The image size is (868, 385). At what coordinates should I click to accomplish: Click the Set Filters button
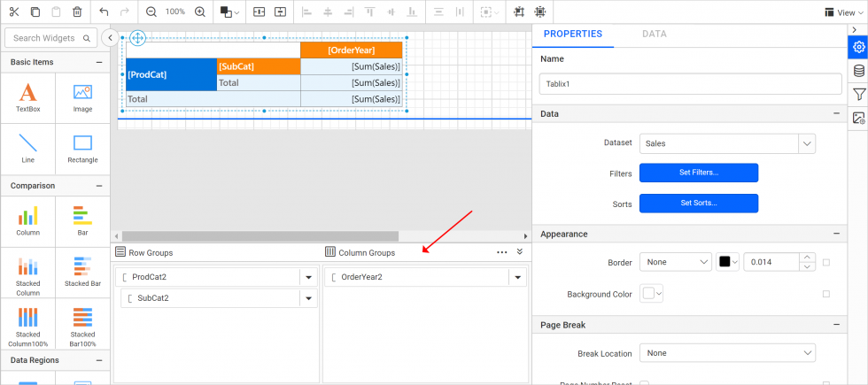tap(699, 173)
